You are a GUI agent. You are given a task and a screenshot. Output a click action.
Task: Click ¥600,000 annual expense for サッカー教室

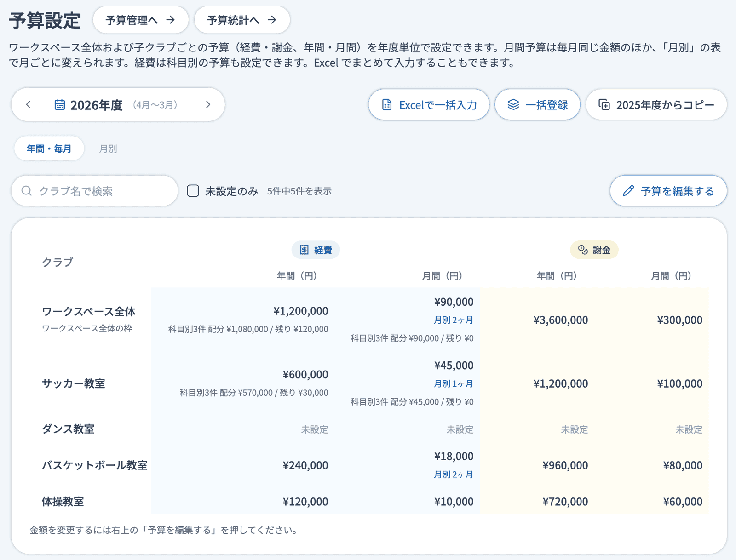(x=305, y=374)
